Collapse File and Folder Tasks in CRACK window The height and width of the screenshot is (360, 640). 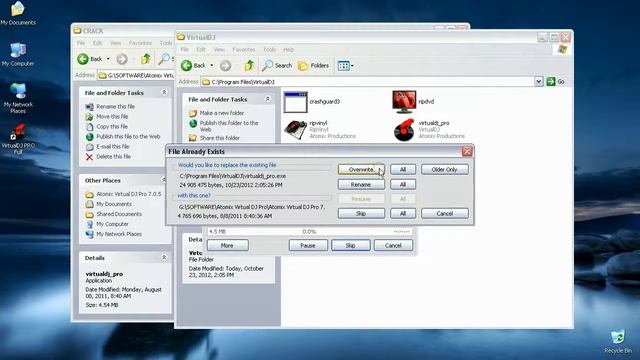click(164, 93)
